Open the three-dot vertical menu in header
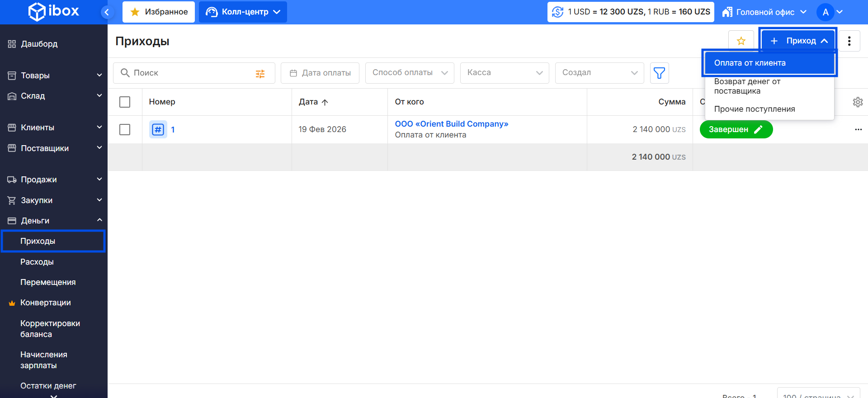The image size is (868, 398). pos(849,41)
